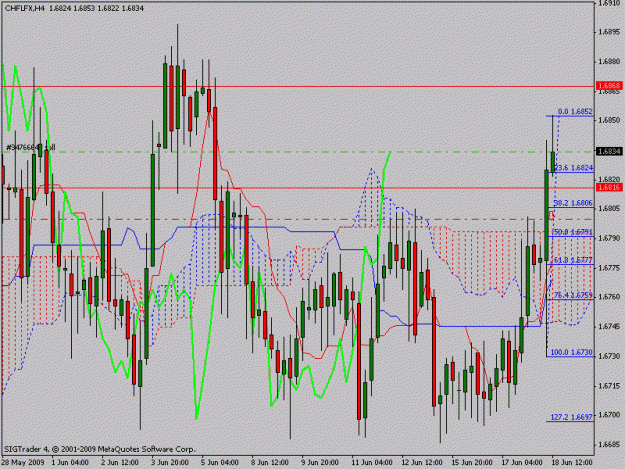This screenshot has height=469, width=625.
Task: Click the 11 Jun 04:00 time label
Action: coord(372,462)
